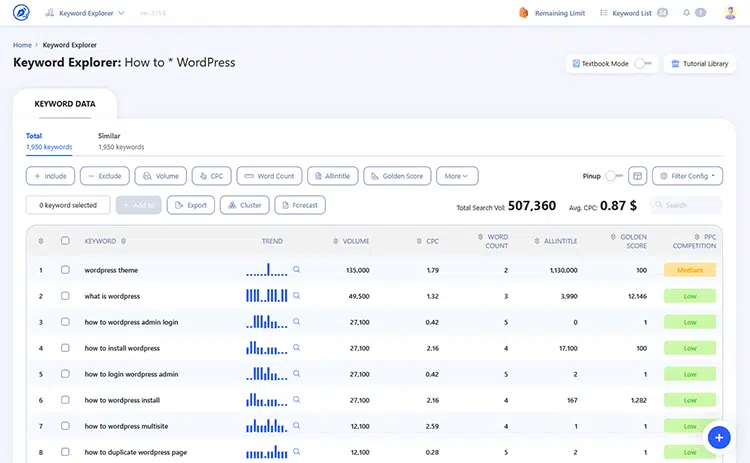Click the Add to button
The height and width of the screenshot is (463, 750).
coord(138,205)
